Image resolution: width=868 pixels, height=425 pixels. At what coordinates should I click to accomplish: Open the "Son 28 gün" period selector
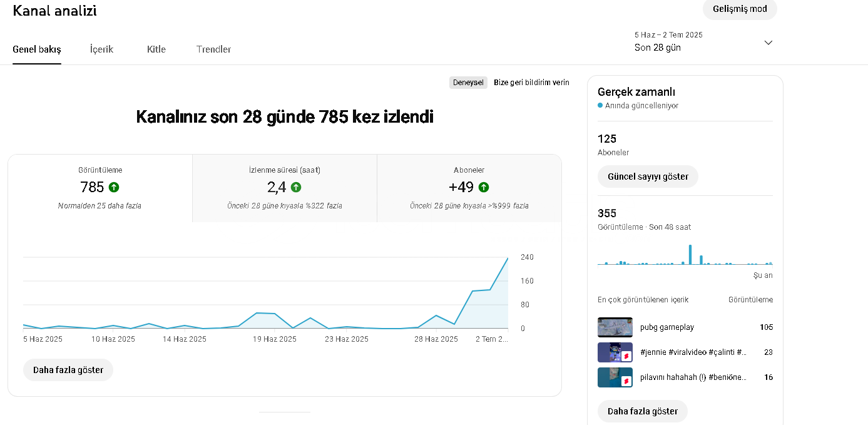tap(704, 41)
